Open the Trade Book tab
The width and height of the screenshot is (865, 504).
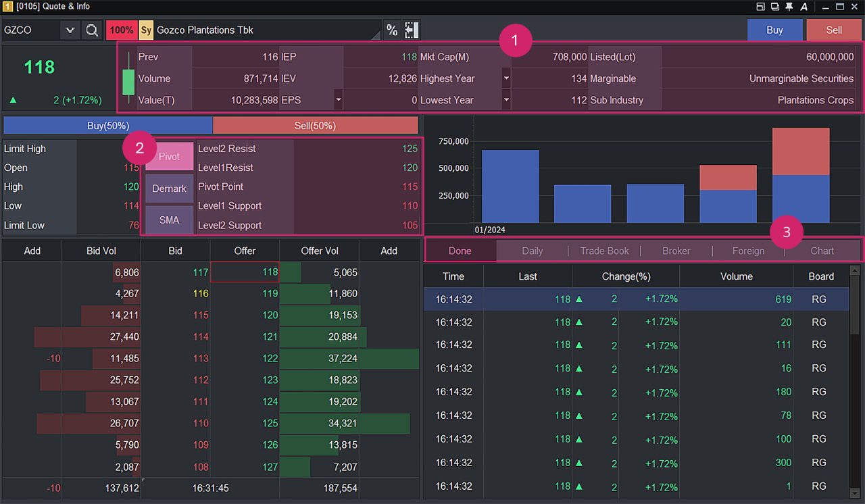[604, 251]
